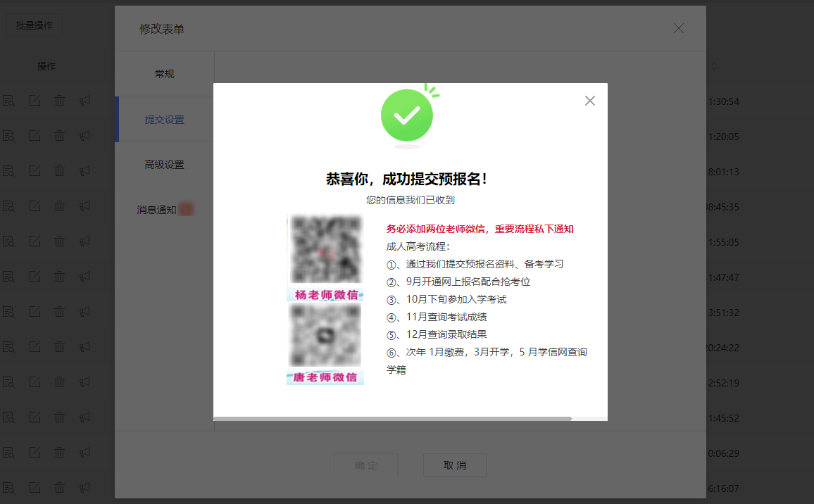Click the popup's horizontal scrollbar
Viewport: 814px width, 504px height.
[x=392, y=418]
